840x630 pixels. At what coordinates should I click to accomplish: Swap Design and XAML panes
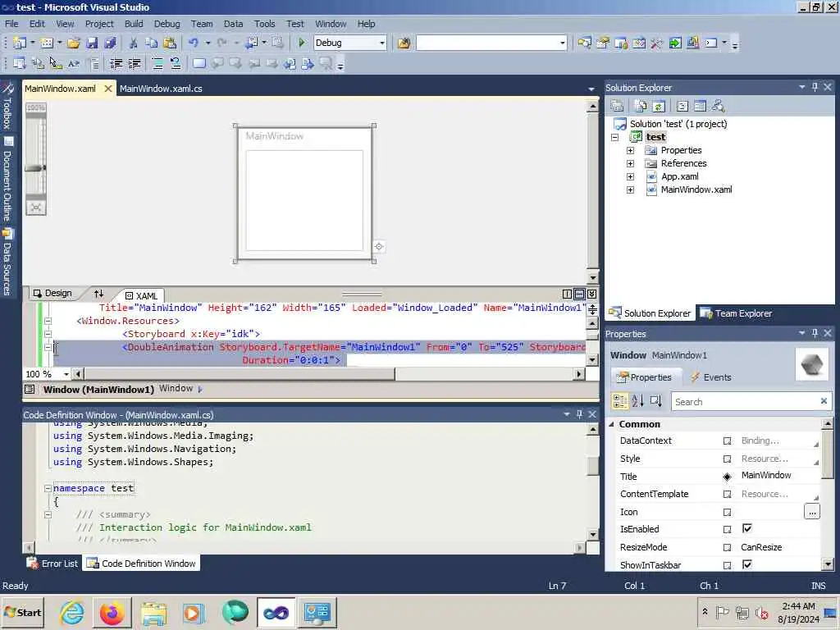coord(98,294)
